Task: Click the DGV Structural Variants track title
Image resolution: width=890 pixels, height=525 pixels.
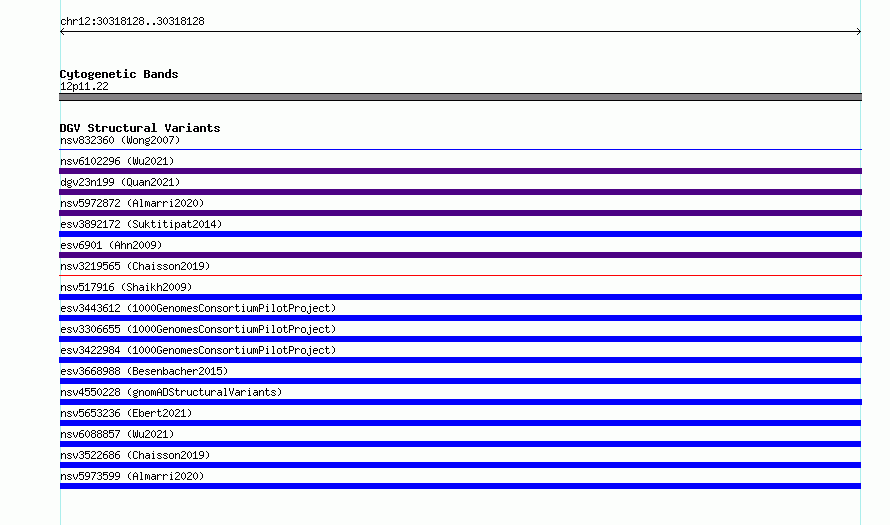Action: click(x=140, y=128)
